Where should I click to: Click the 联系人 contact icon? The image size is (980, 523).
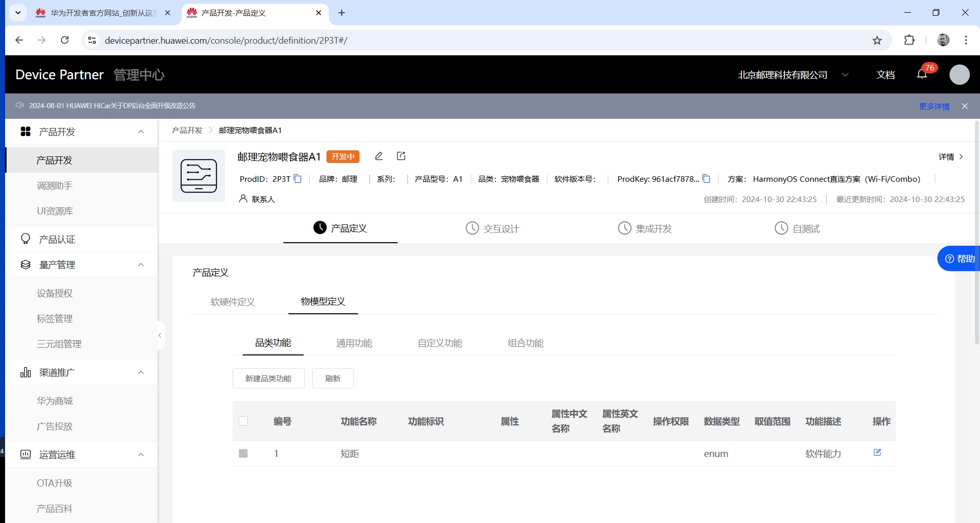click(243, 199)
